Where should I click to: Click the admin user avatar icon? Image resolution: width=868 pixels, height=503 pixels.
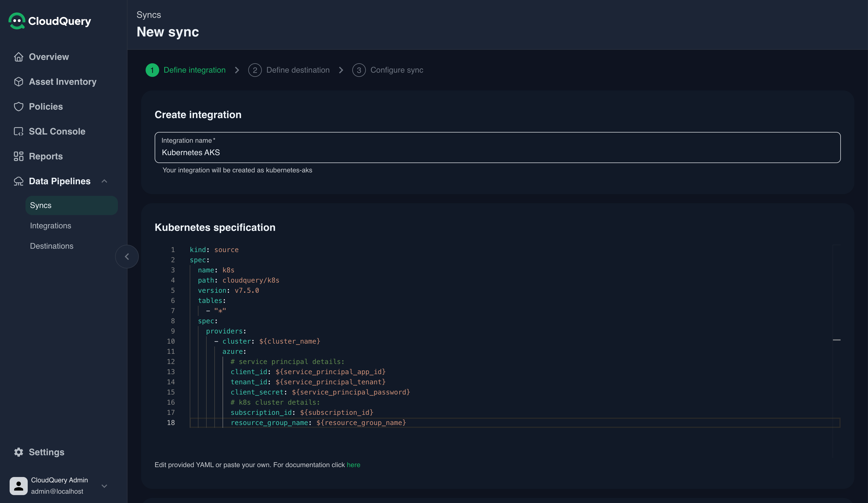(x=19, y=485)
